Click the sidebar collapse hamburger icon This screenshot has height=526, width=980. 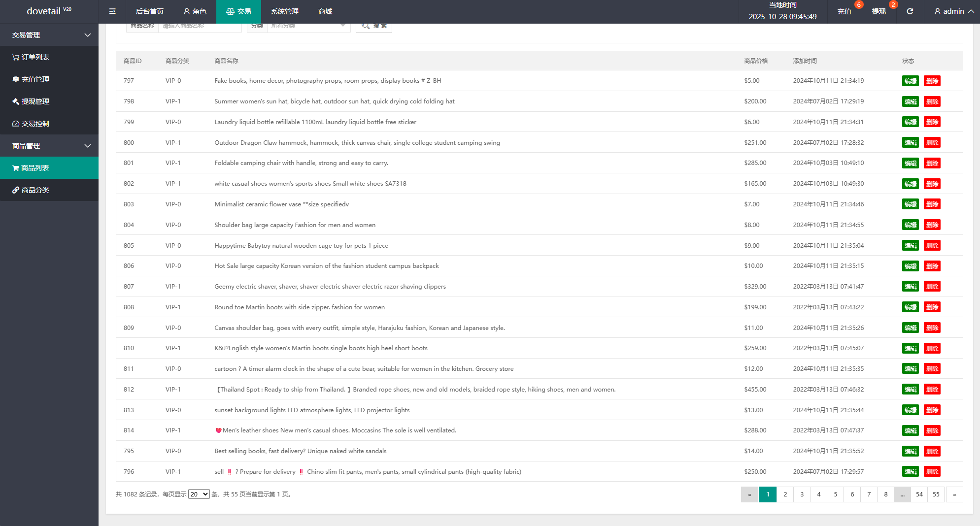coord(112,11)
